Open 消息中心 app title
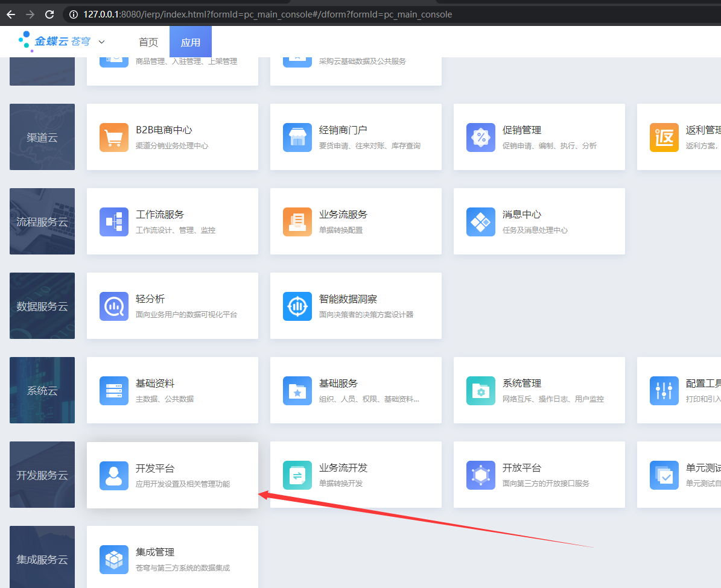This screenshot has width=721, height=588. (522, 215)
